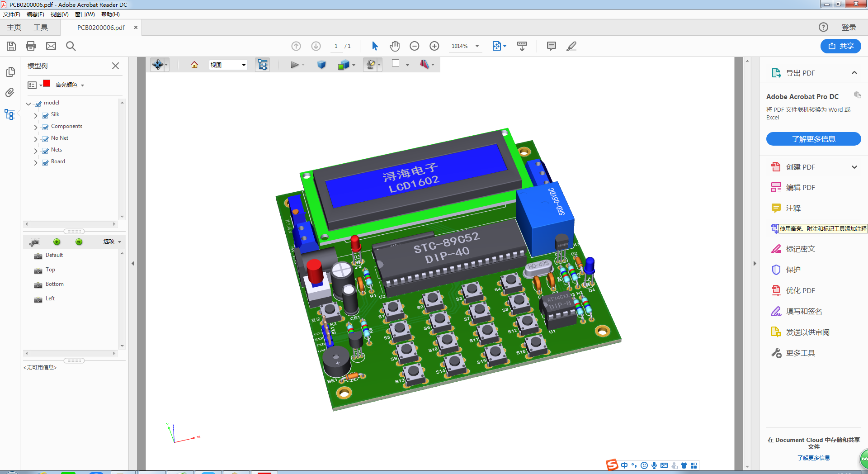The width and height of the screenshot is (868, 474).
Task: Open the zoom percentage dropdown
Action: point(477,46)
